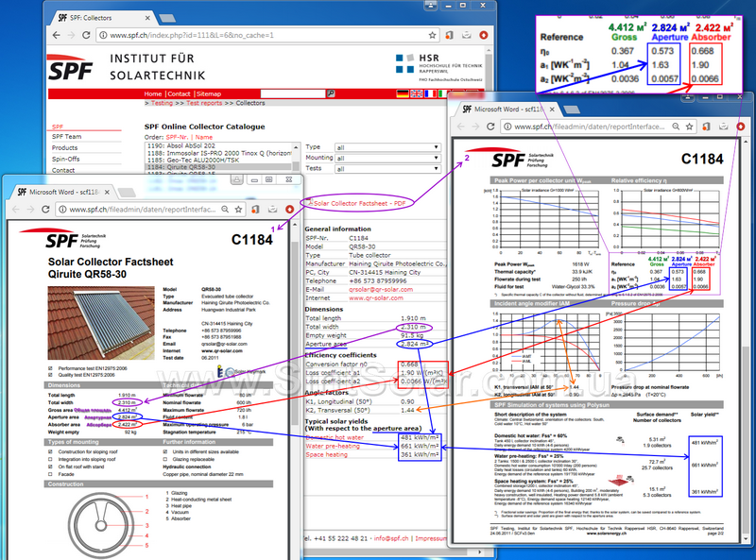Go back in the SPF: Collectors window

point(57,35)
